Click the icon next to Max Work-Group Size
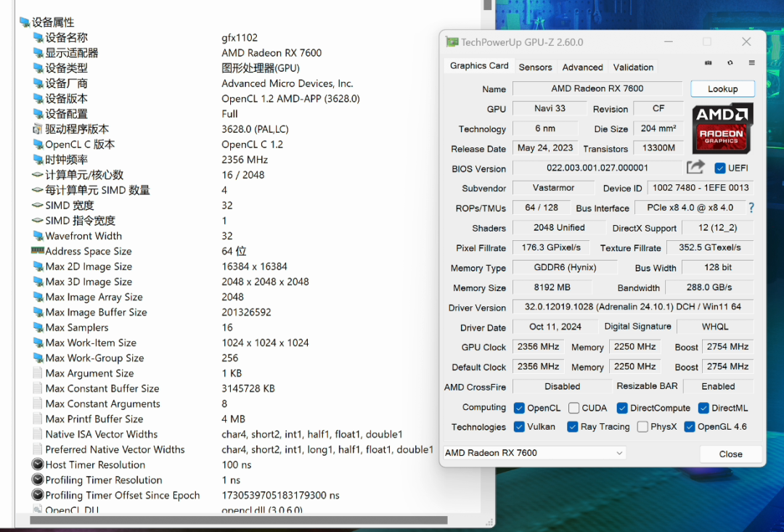 pyautogui.click(x=38, y=358)
